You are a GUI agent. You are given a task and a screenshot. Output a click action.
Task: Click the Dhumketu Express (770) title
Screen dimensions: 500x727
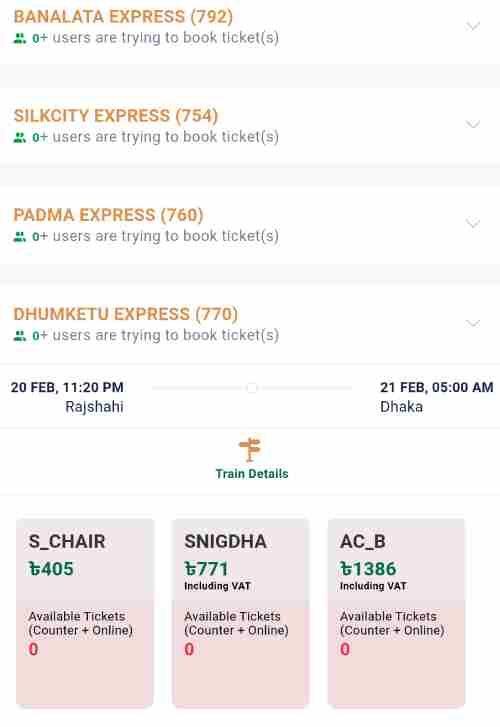pyautogui.click(x=126, y=314)
